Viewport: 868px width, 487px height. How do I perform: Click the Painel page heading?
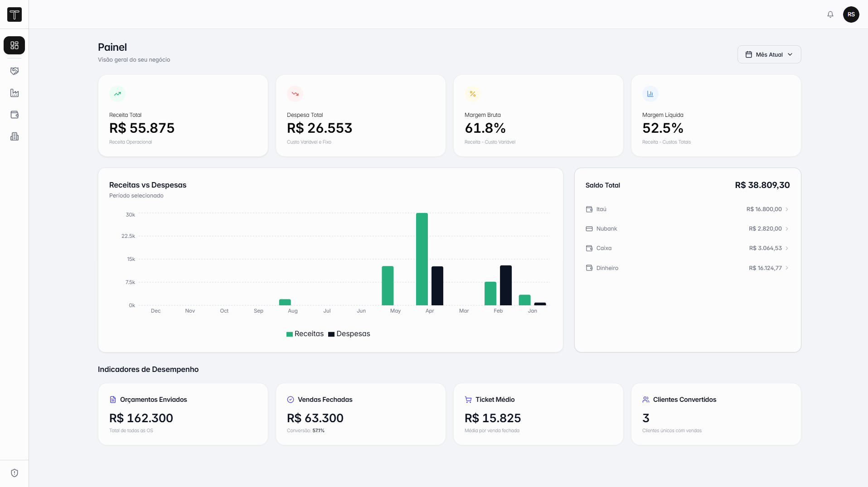[112, 47]
